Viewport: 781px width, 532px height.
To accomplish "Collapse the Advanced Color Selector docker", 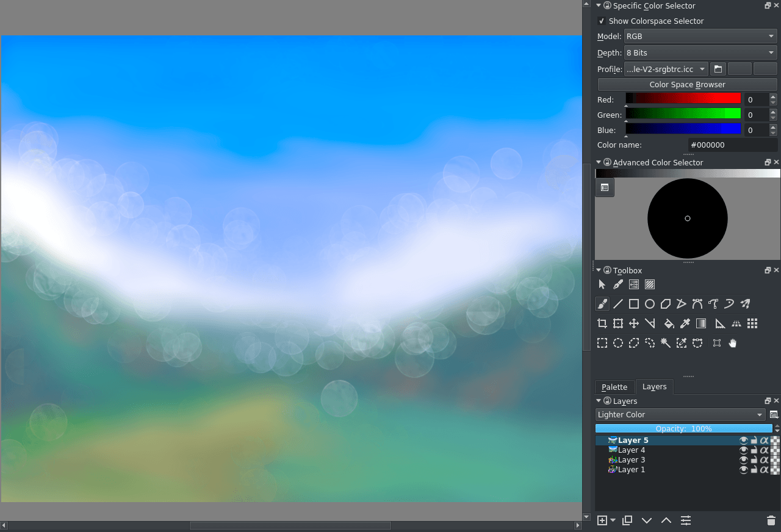I will pyautogui.click(x=599, y=162).
